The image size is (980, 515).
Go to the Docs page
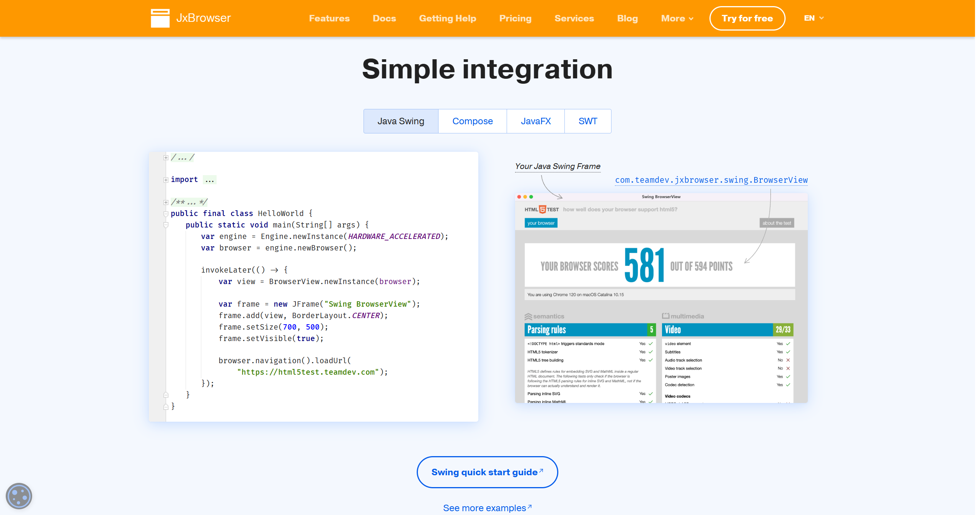point(384,18)
